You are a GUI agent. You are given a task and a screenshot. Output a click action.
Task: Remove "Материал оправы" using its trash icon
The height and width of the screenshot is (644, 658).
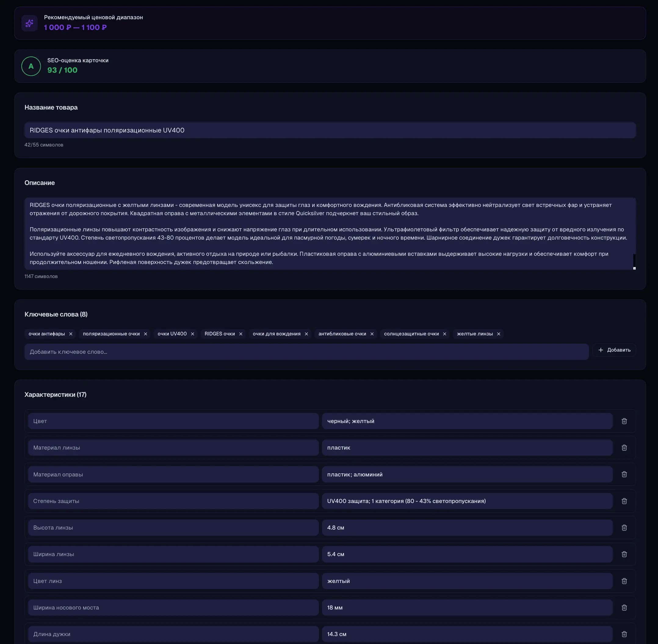click(624, 474)
